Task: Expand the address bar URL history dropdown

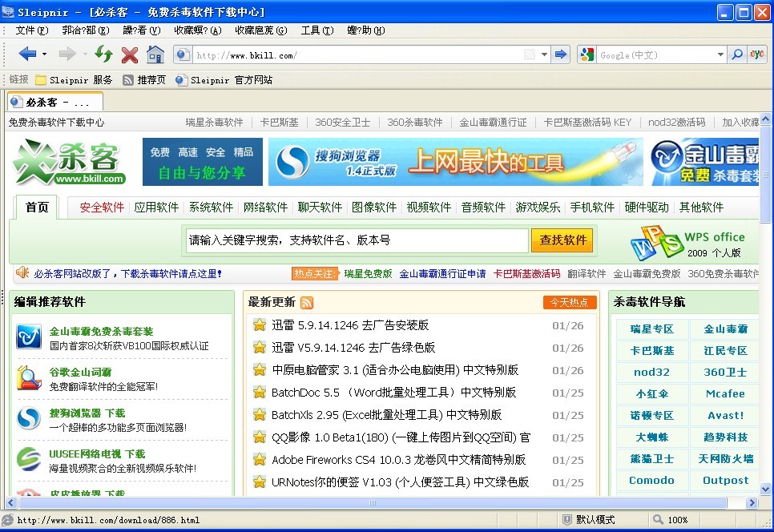Action: [x=545, y=54]
